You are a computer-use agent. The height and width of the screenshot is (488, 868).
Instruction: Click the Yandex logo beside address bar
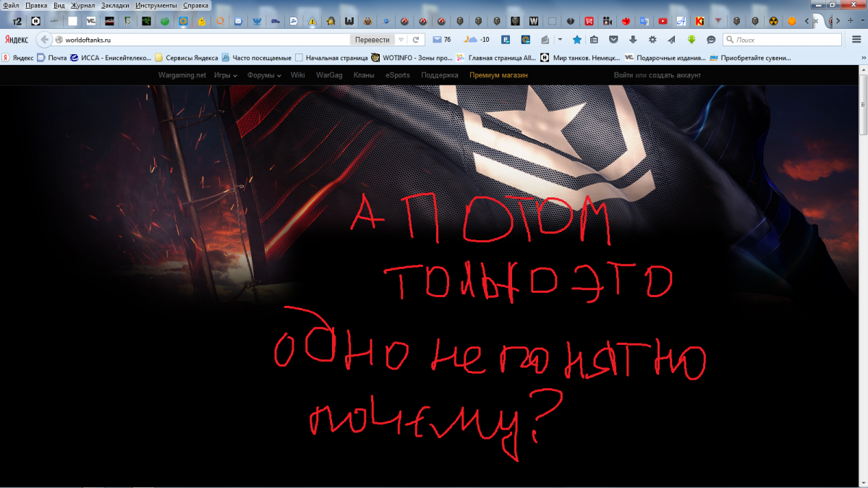[17, 40]
